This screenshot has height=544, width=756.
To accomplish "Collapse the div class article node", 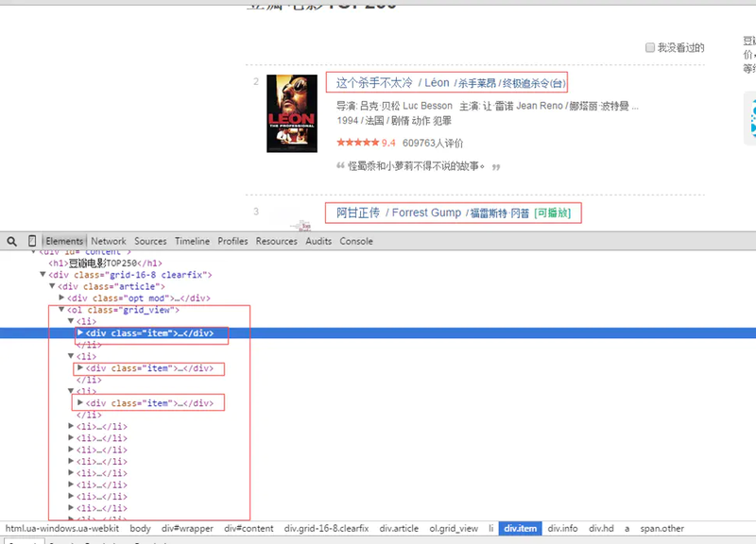I will [x=52, y=286].
